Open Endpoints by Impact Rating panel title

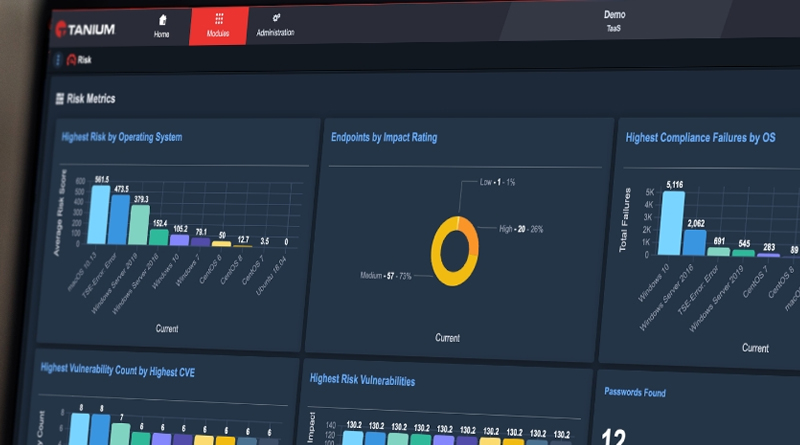[384, 137]
